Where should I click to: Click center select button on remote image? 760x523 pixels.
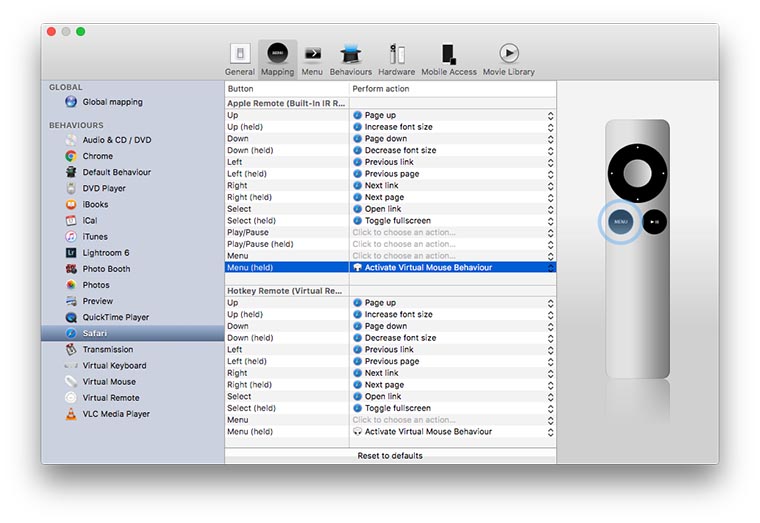point(637,173)
